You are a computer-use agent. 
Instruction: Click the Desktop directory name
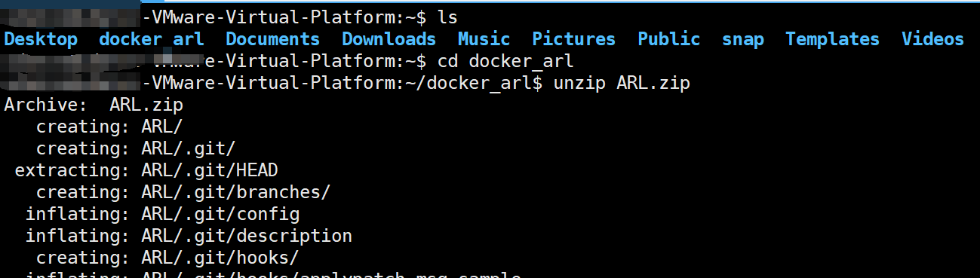click(x=41, y=39)
